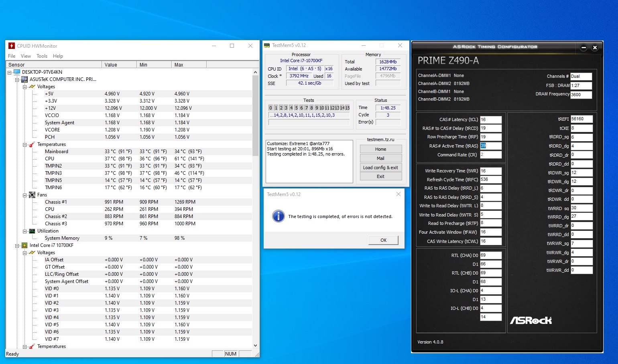
Task: Click the HWMonitor vertical scrollbar thumb
Action: (255, 116)
